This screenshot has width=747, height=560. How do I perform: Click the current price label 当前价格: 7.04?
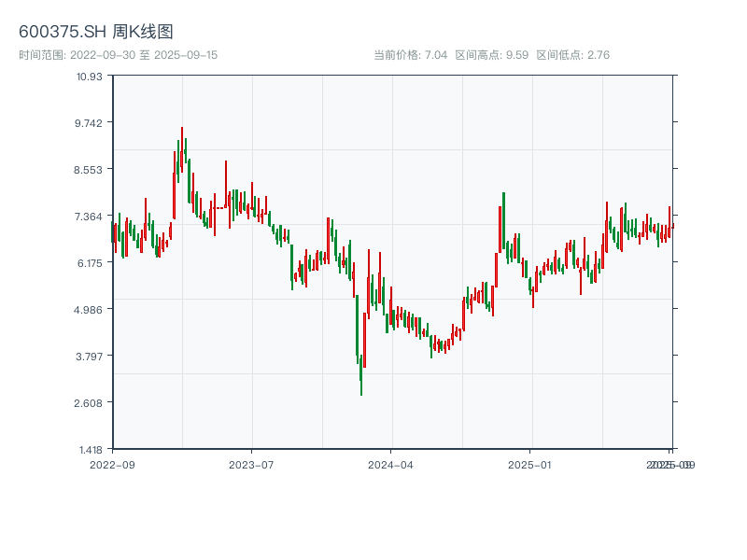pyautogui.click(x=410, y=55)
